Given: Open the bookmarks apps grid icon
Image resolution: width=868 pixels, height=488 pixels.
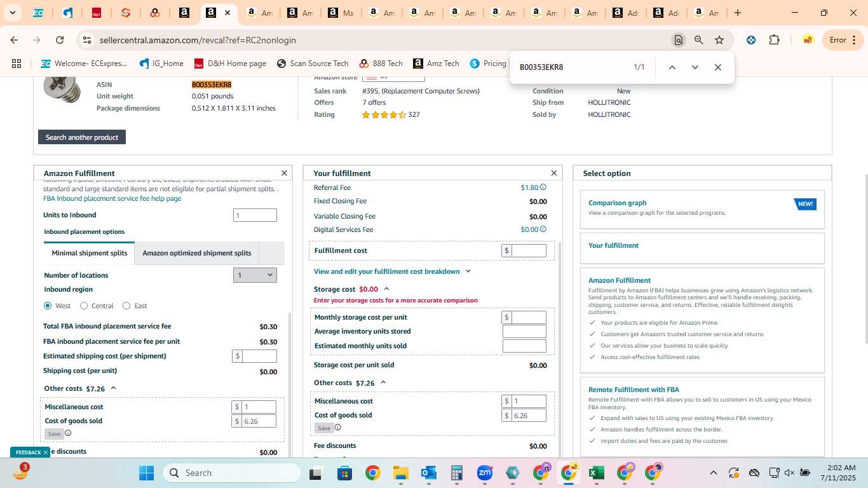Looking at the screenshot, I should click(x=17, y=64).
